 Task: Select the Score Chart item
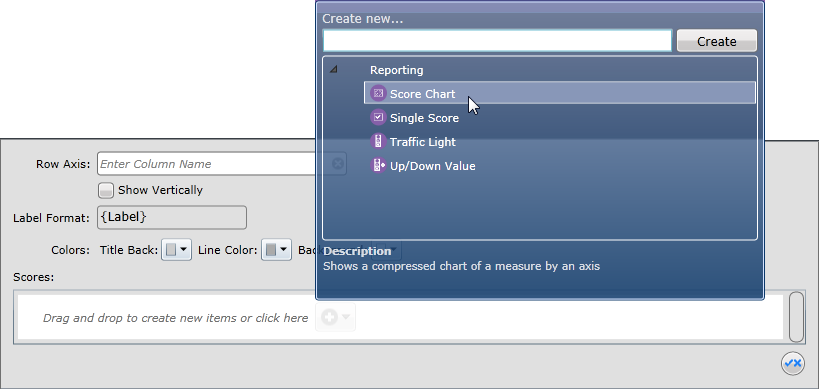coord(560,93)
